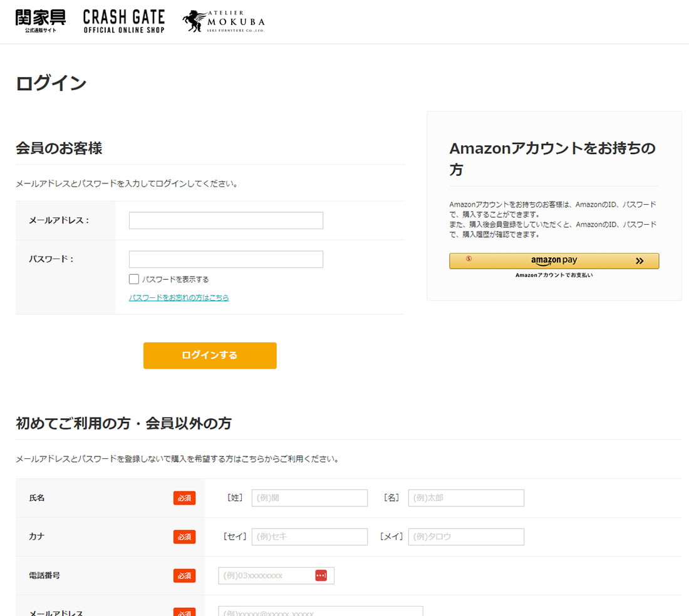Click the 関家具 logo in header
Viewport: 689px width, 616px height.
click(40, 21)
